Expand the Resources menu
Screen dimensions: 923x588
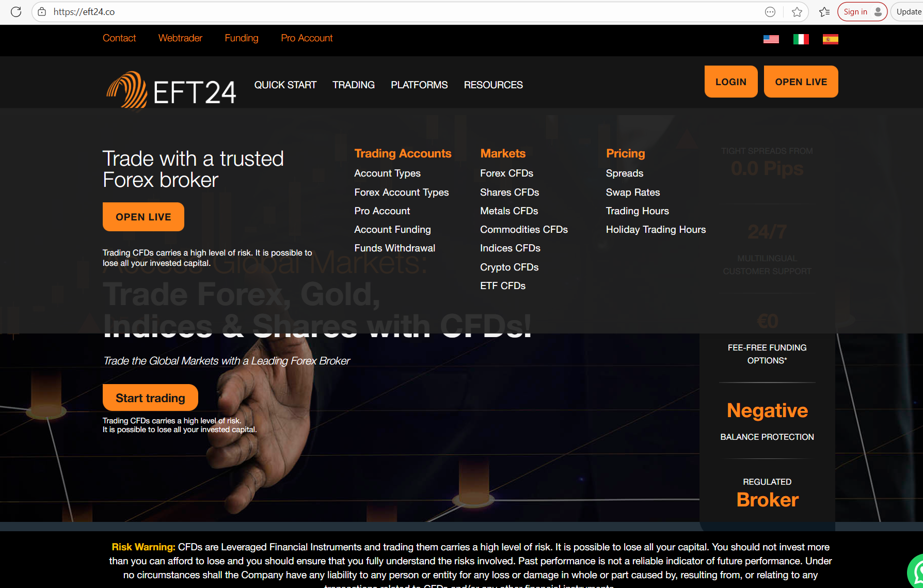493,85
